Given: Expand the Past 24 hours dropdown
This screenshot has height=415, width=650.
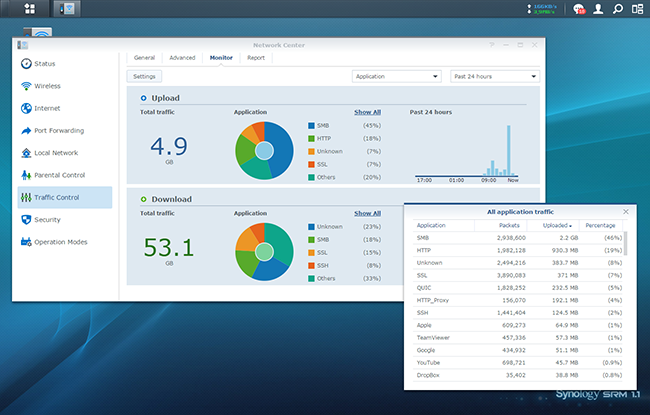Looking at the screenshot, I should coord(494,76).
